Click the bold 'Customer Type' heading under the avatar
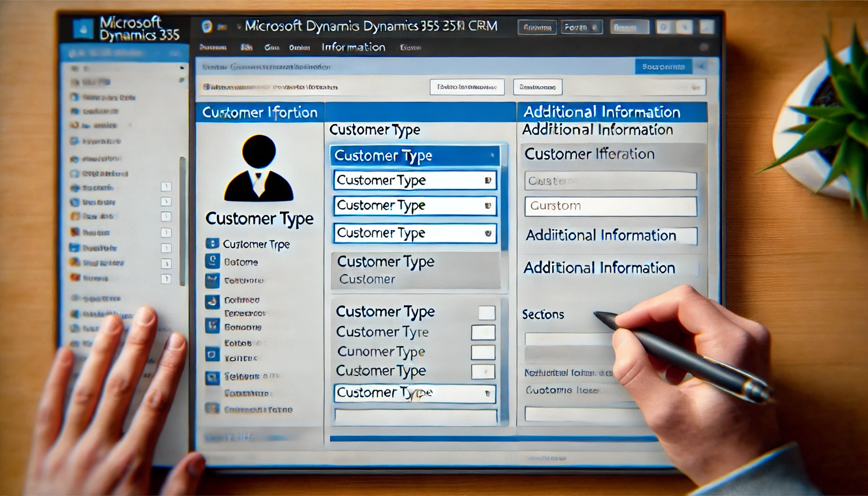868x496 pixels. click(x=260, y=219)
